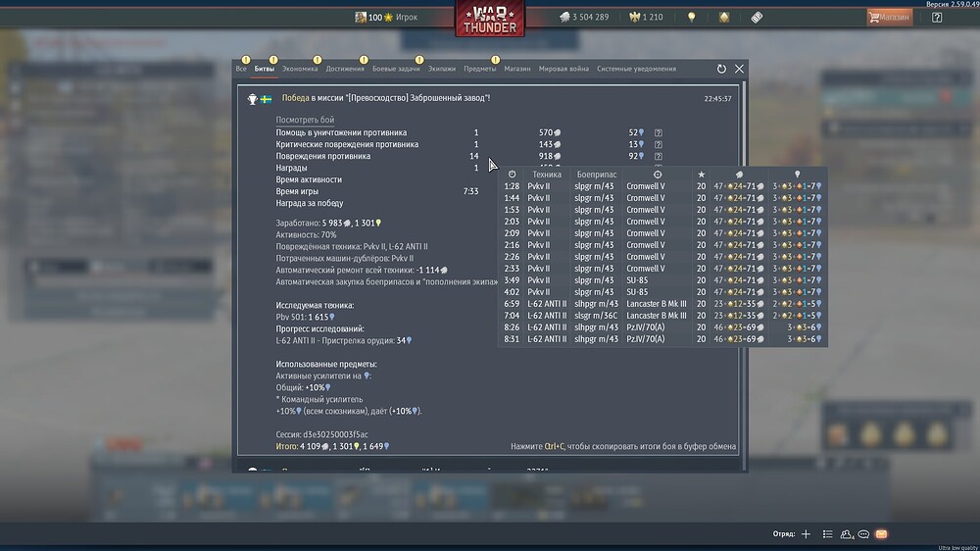Open the Предметы tab
This screenshot has width=980, height=551.
[x=479, y=69]
